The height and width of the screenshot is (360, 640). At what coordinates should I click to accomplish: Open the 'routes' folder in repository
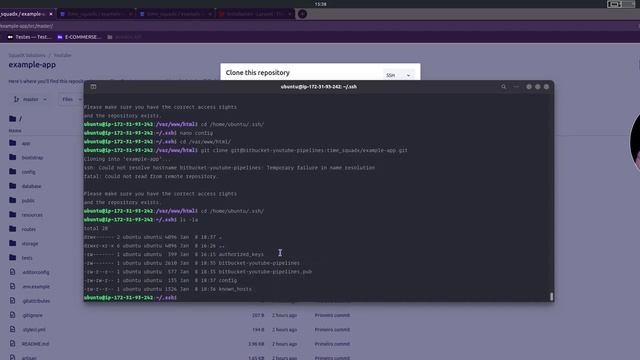click(x=29, y=229)
